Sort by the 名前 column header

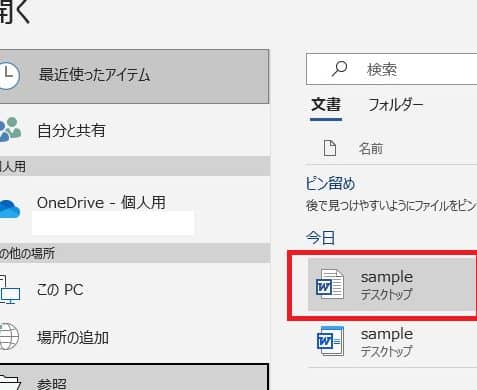pos(371,148)
